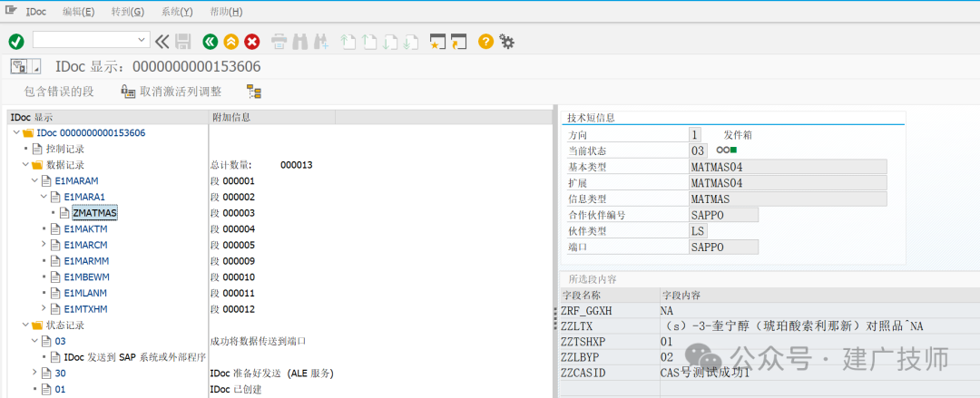Click the 基本类型 field value MATMAS04
980x398 pixels.
(787, 167)
